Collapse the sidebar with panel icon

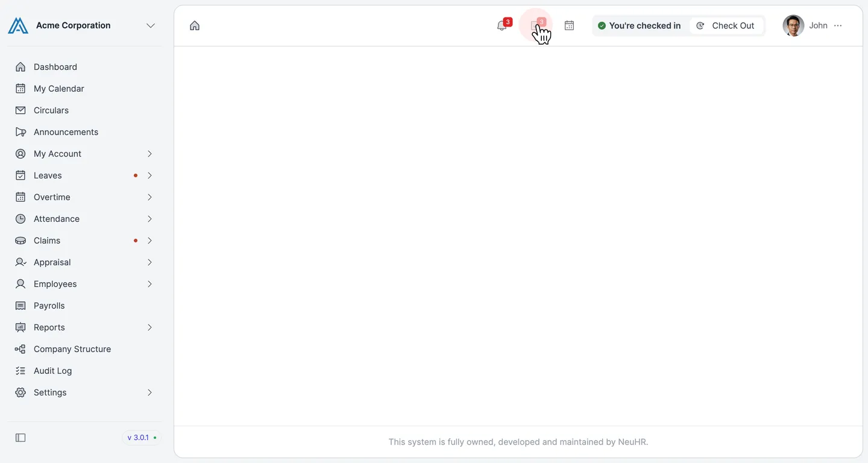pyautogui.click(x=20, y=438)
